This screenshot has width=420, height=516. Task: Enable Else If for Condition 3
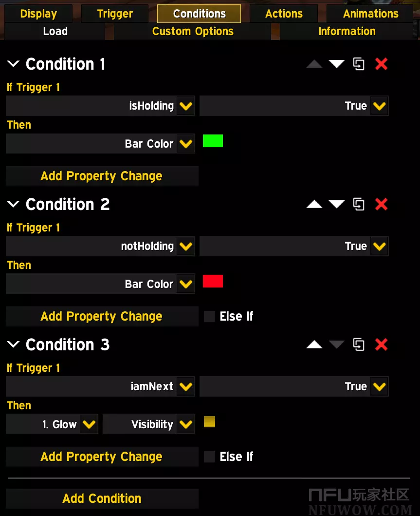click(x=210, y=457)
